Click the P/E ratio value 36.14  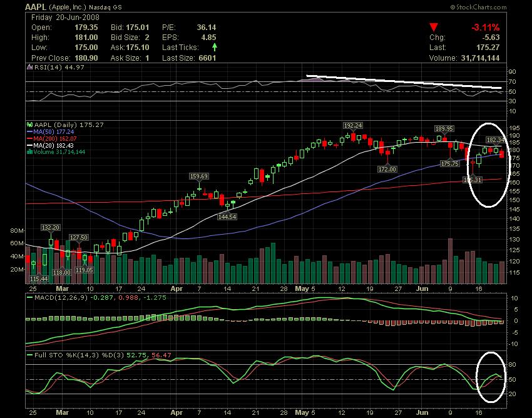pyautogui.click(x=207, y=28)
